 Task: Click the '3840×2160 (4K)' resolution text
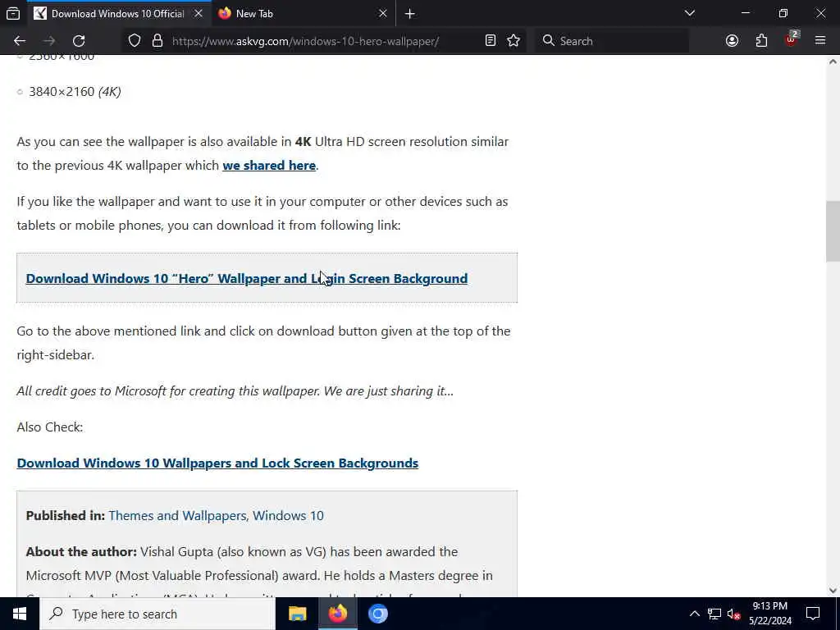click(x=75, y=92)
